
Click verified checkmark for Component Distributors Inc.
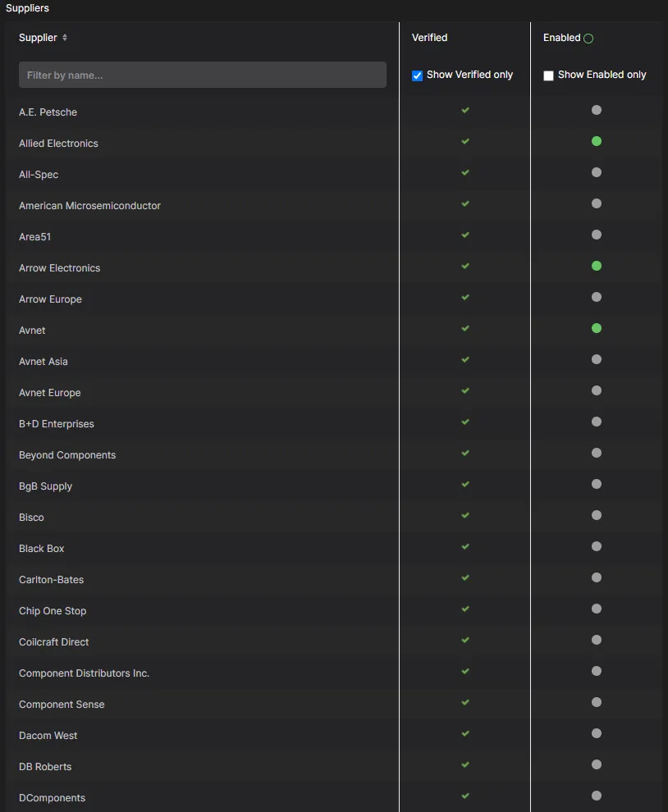point(465,671)
